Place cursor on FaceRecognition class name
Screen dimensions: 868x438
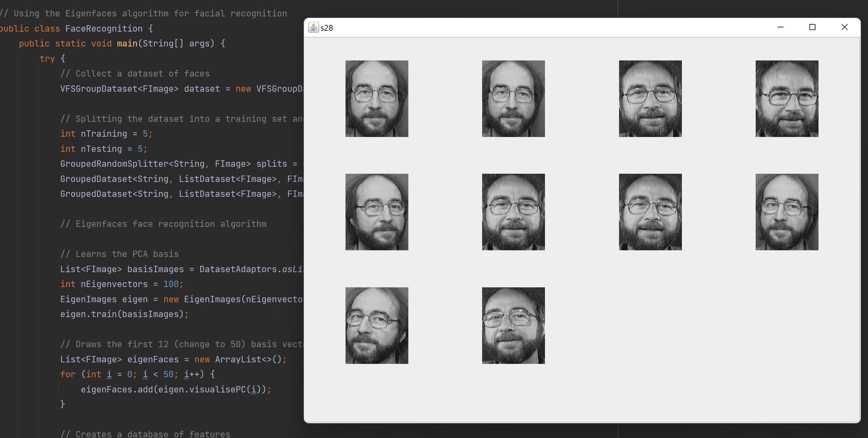point(104,29)
